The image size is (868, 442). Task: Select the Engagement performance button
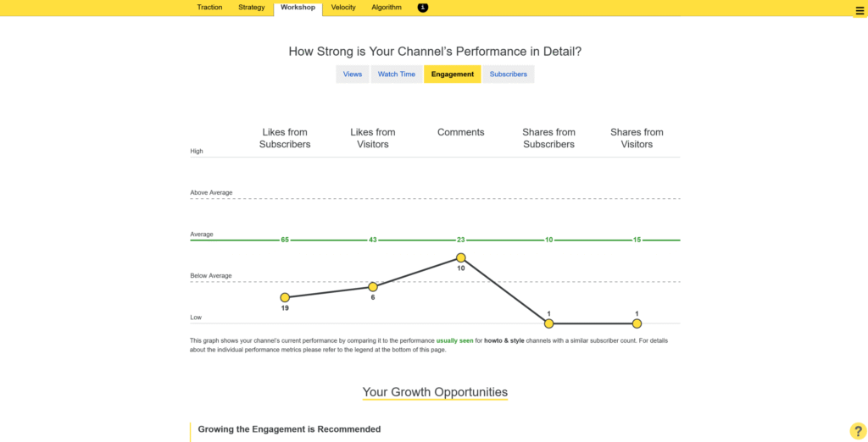point(453,75)
